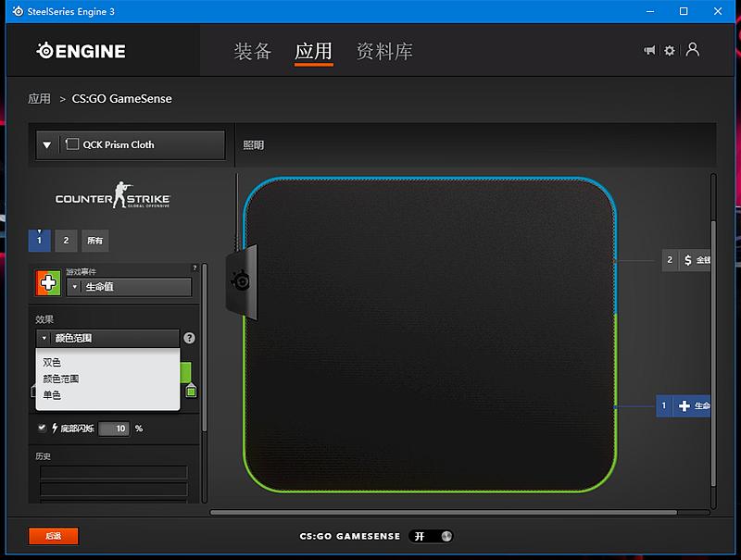Collapse the 颜色范围 effect dropdown
This screenshot has width=741, height=560.
tap(44, 339)
